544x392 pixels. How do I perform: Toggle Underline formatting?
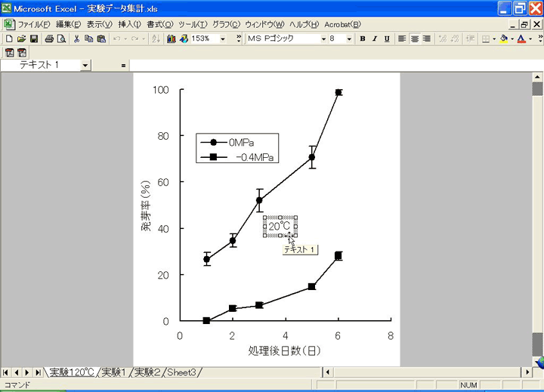[387, 39]
